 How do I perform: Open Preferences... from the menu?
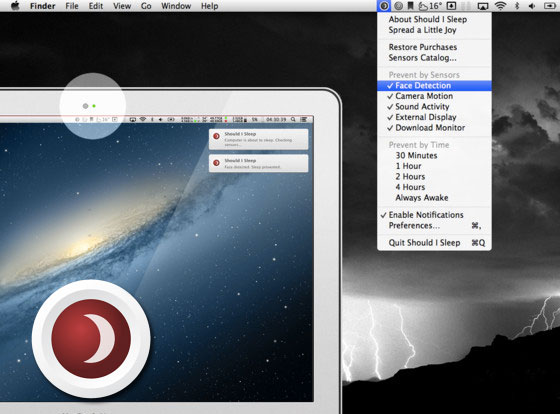tap(434, 225)
